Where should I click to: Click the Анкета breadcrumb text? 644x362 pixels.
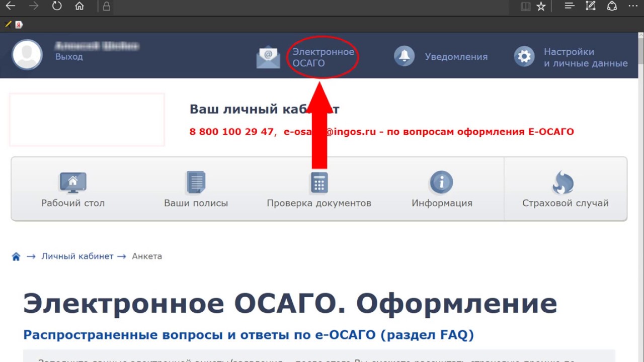pos(147,256)
